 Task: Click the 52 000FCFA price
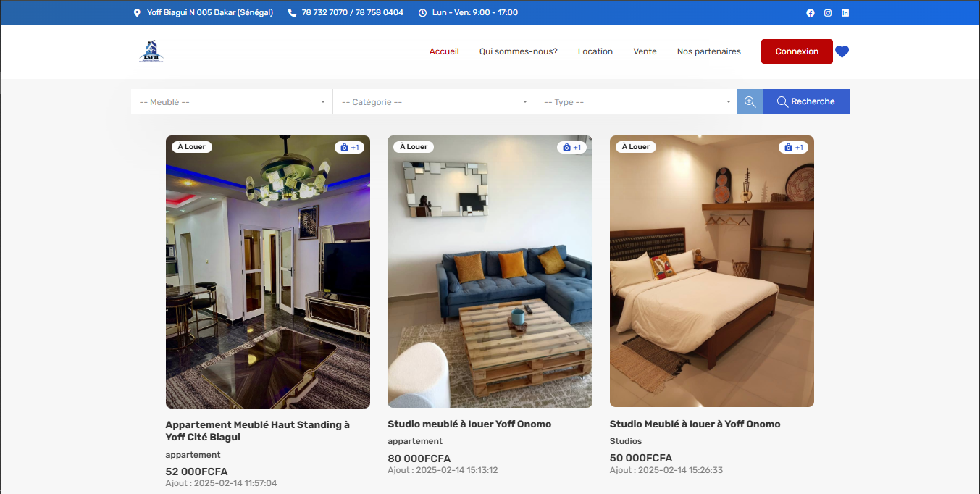[196, 472]
